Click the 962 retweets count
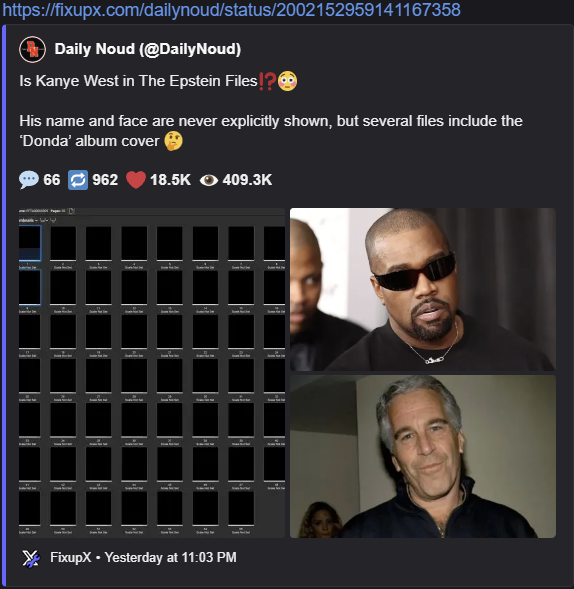Image resolution: width=574 pixels, height=589 pixels. click(x=105, y=180)
